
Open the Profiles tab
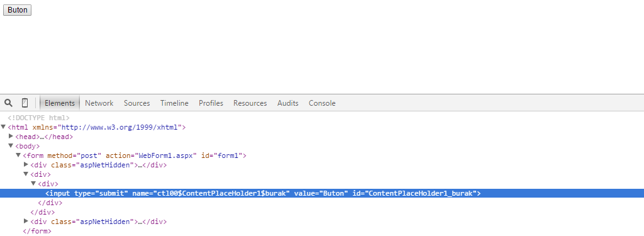click(x=211, y=103)
